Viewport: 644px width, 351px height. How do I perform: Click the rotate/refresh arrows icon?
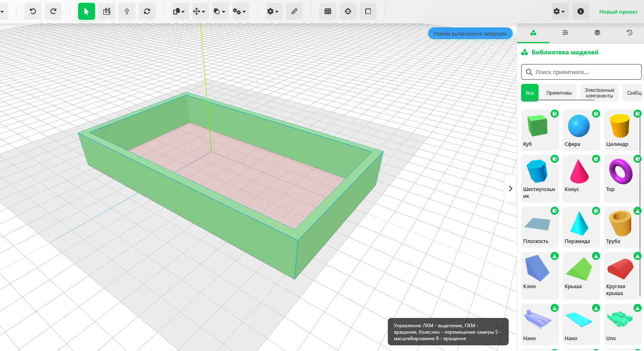pyautogui.click(x=147, y=11)
